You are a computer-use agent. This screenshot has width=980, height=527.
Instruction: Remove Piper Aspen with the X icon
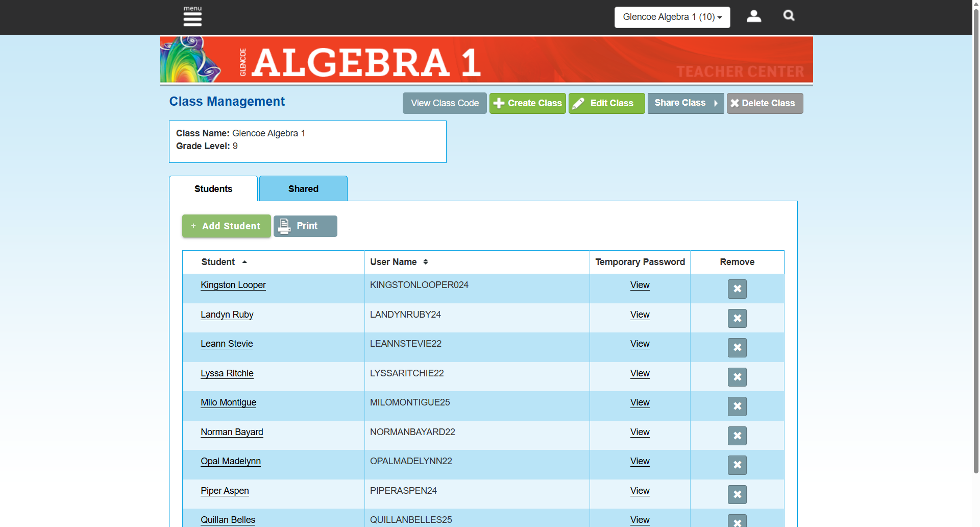point(737,495)
